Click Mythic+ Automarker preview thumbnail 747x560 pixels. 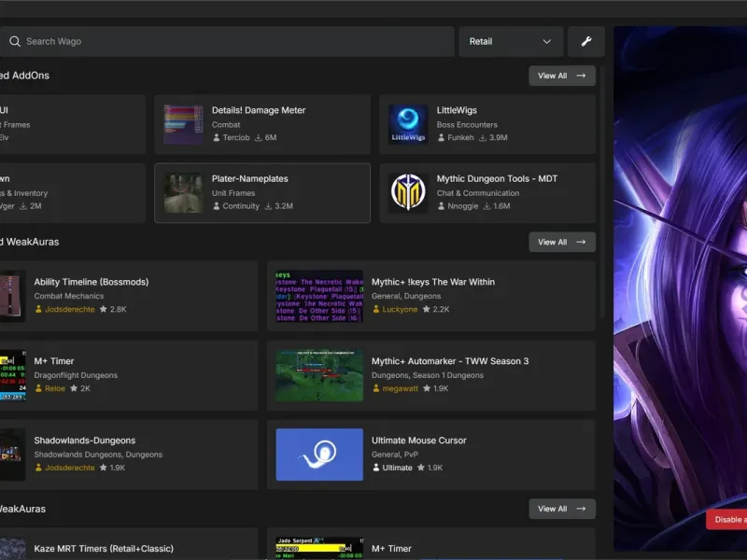[x=319, y=375]
